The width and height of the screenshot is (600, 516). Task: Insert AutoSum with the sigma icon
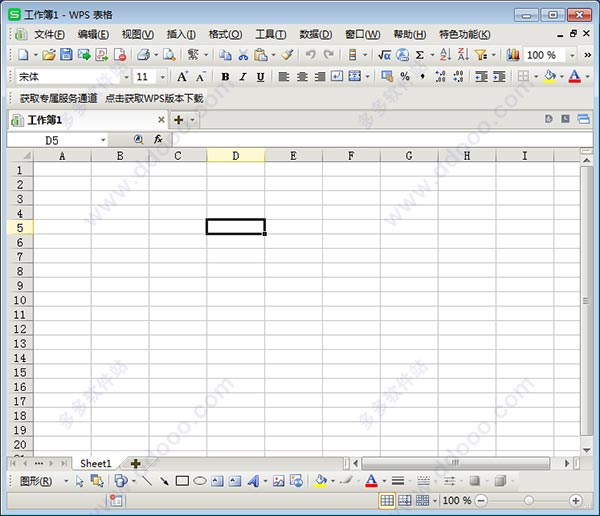click(x=420, y=55)
